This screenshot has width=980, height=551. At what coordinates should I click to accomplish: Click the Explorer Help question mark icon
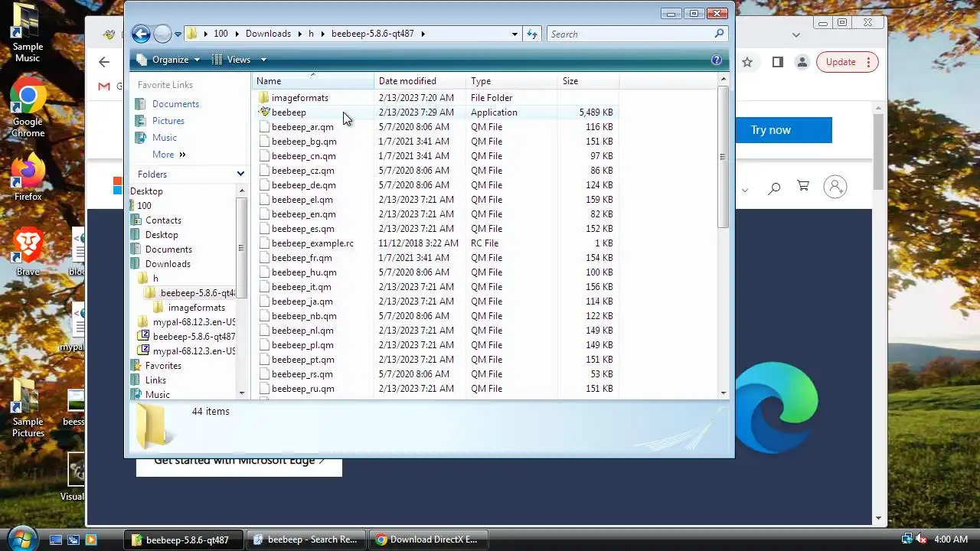(717, 60)
